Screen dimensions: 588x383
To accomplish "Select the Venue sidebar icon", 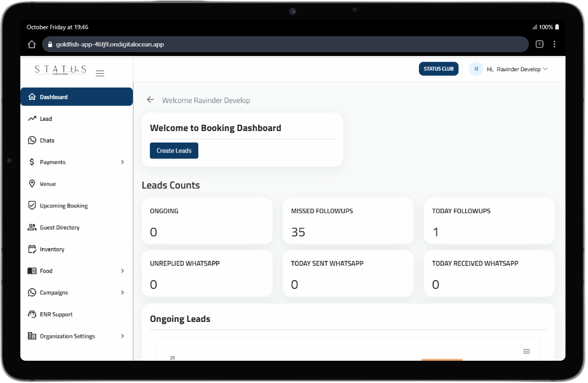I will [x=32, y=183].
